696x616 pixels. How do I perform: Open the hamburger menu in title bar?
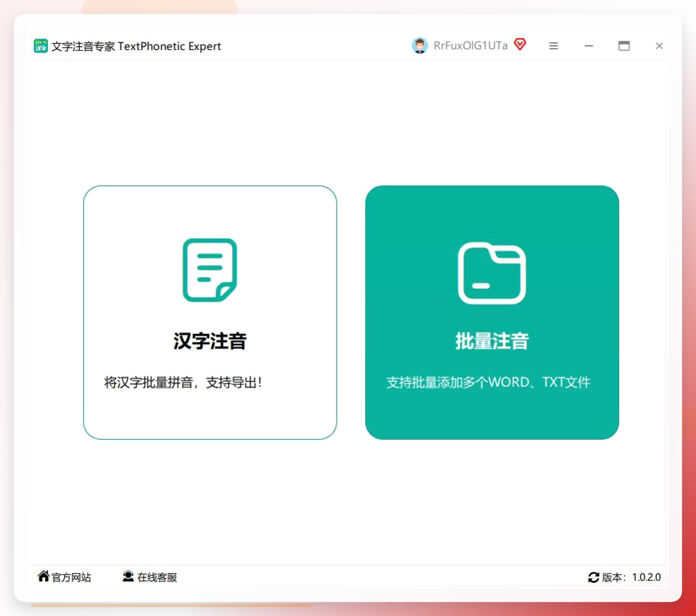553,46
